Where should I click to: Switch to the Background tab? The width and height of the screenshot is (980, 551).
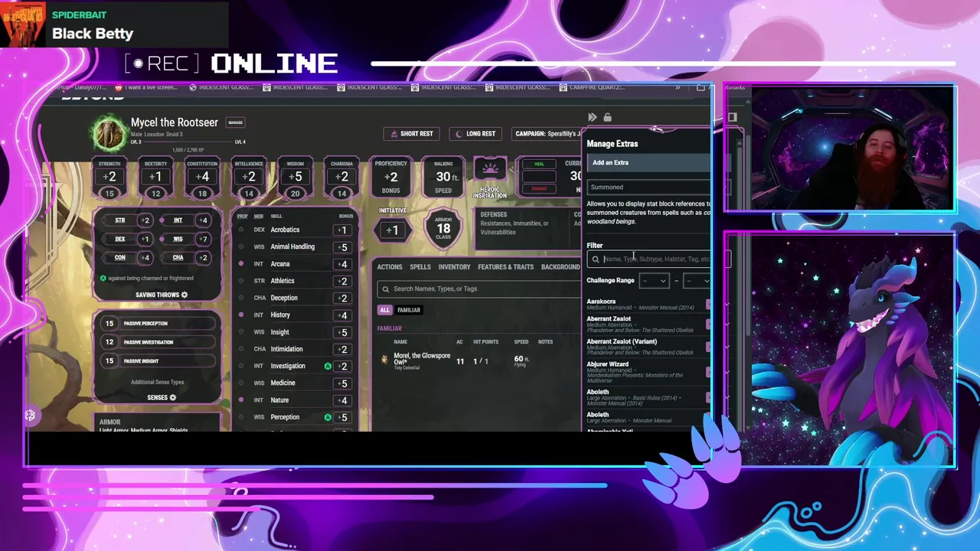(560, 267)
